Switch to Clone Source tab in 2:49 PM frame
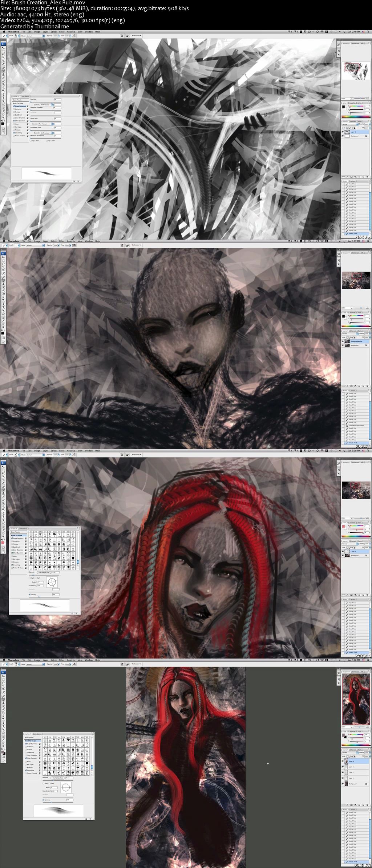 click(x=25, y=96)
